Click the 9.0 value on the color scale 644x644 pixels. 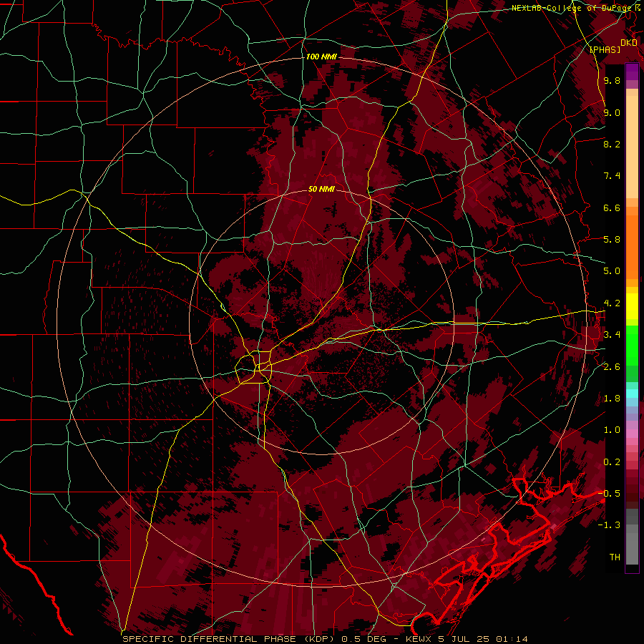[x=612, y=112]
